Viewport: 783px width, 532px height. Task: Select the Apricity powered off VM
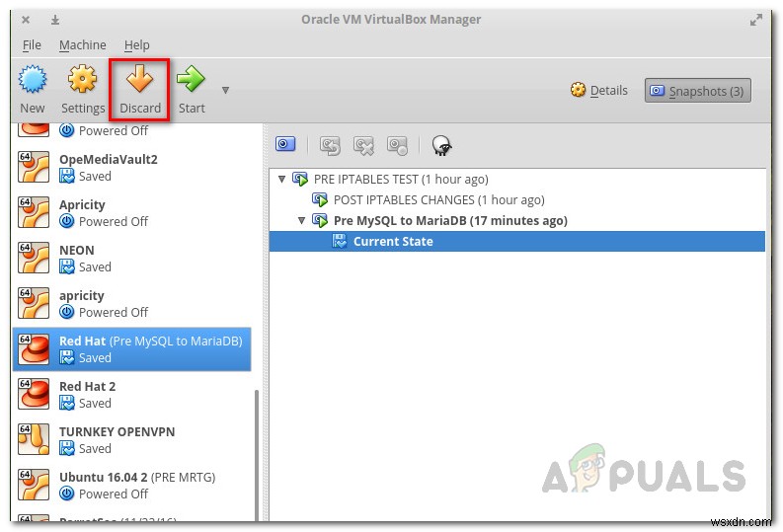pyautogui.click(x=132, y=212)
